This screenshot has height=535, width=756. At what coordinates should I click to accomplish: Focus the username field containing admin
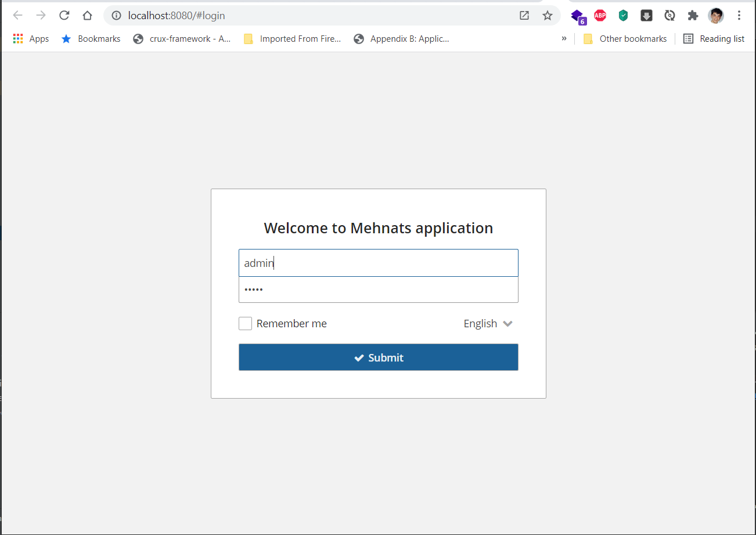(x=379, y=263)
